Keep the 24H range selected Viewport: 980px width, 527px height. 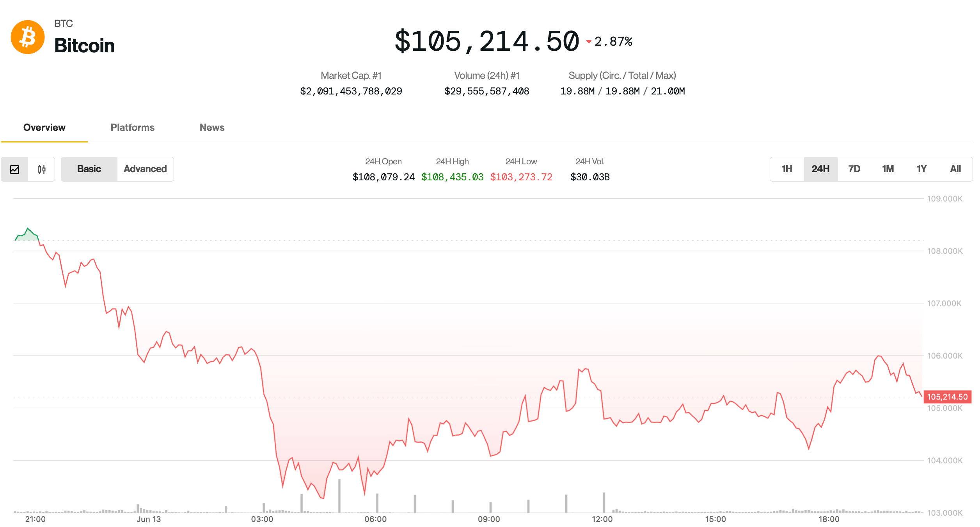point(820,169)
